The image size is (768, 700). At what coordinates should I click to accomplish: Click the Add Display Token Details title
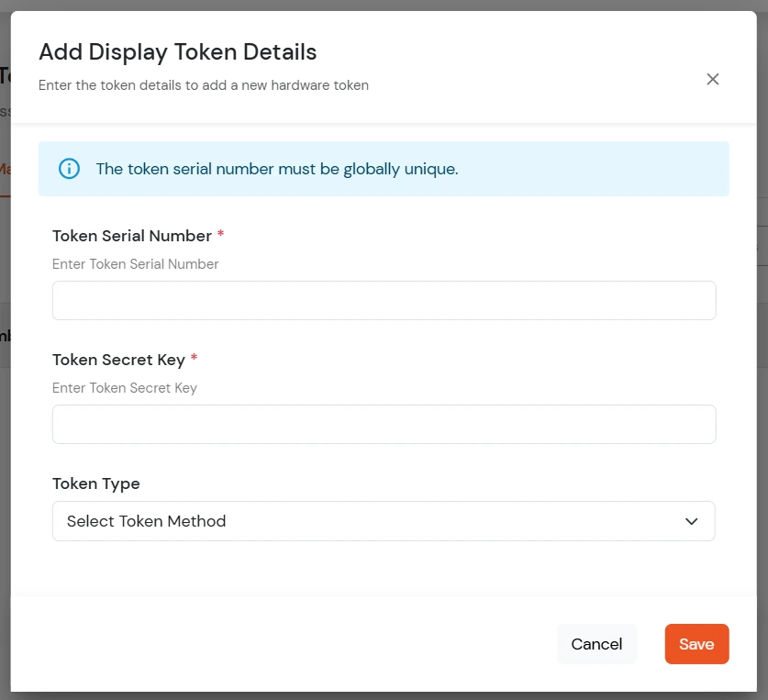(177, 52)
